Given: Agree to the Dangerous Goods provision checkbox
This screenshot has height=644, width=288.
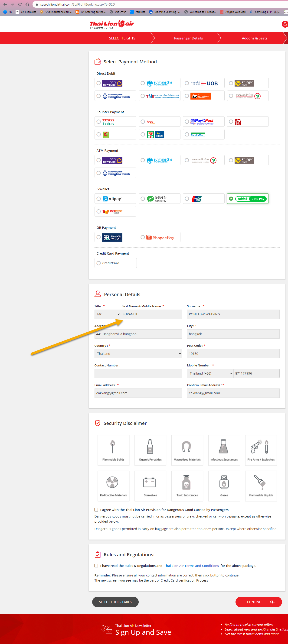Looking at the screenshot, I should pos(96,509).
